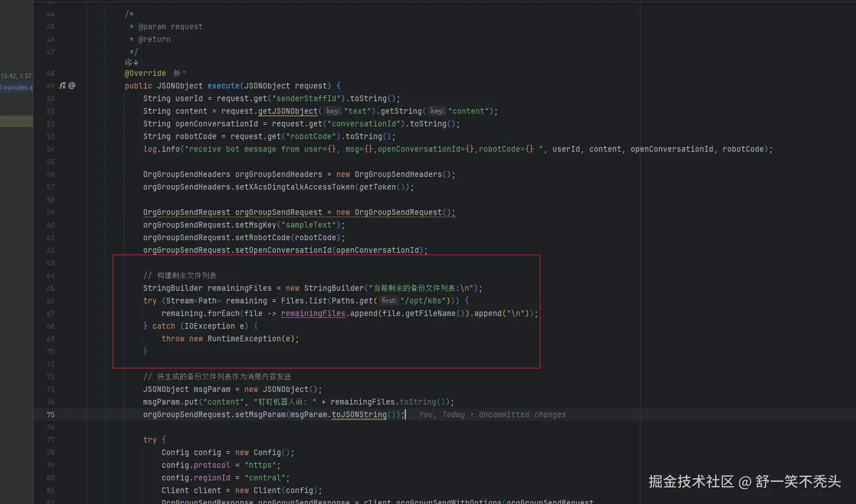
Task: Click the setOpenConversationId method call
Action: [283, 251]
